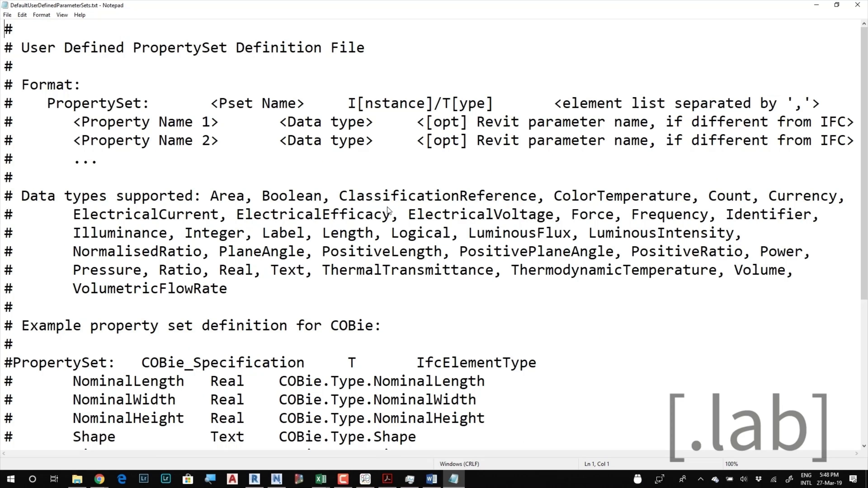Open the Edit menu
Viewport: 868px width, 488px height.
(22, 15)
